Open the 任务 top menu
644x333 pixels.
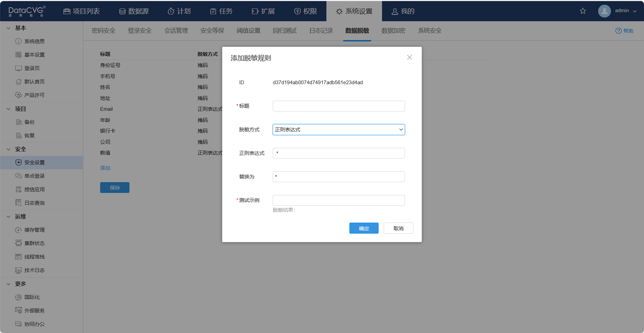pos(221,11)
